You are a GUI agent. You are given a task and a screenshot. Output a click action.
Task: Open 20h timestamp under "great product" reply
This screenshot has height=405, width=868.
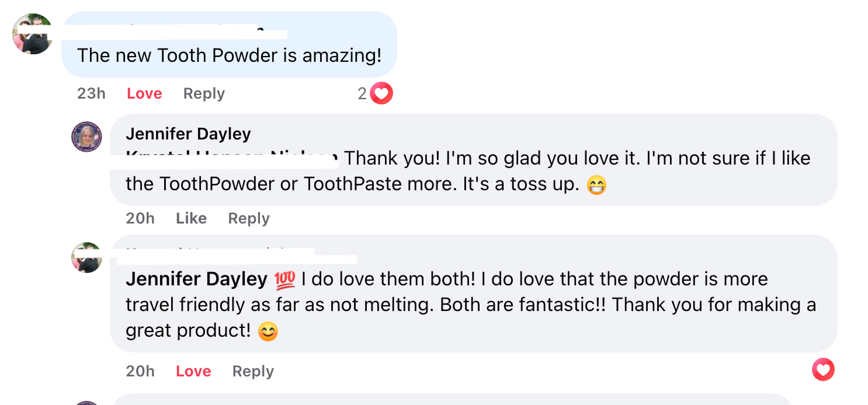140,371
